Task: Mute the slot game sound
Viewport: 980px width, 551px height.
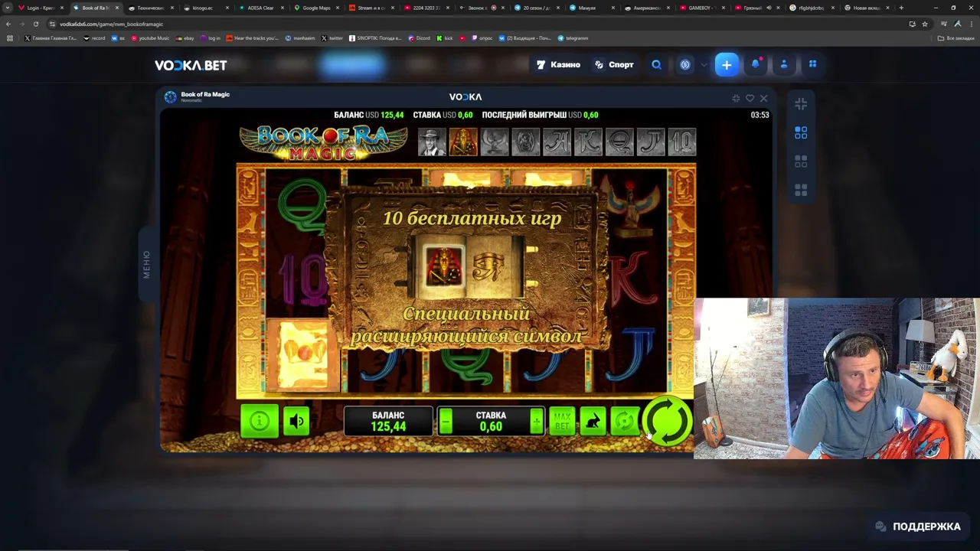Action: [x=296, y=421]
